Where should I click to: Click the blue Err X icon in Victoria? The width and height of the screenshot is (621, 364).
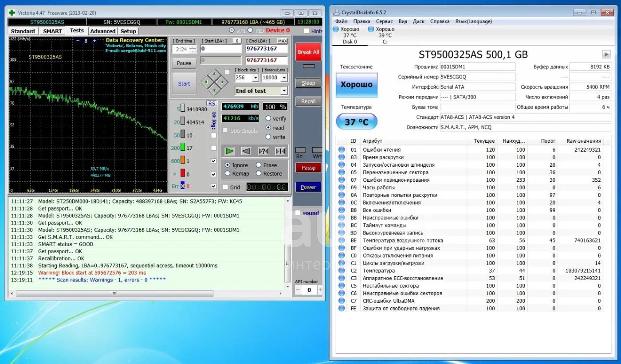tap(182, 186)
